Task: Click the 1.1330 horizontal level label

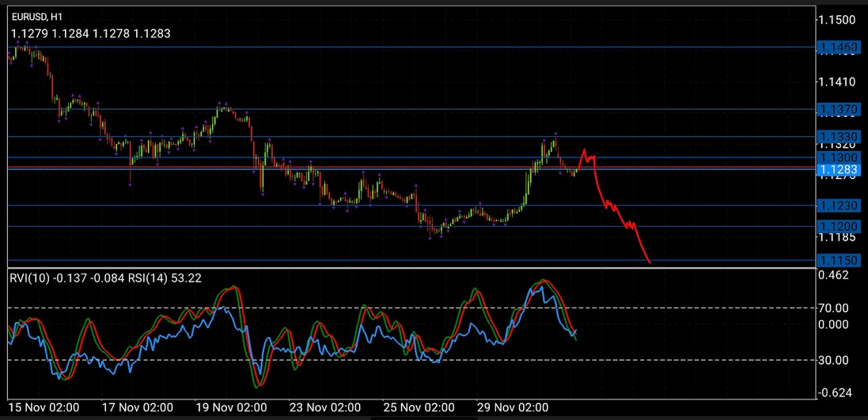Action: click(838, 136)
